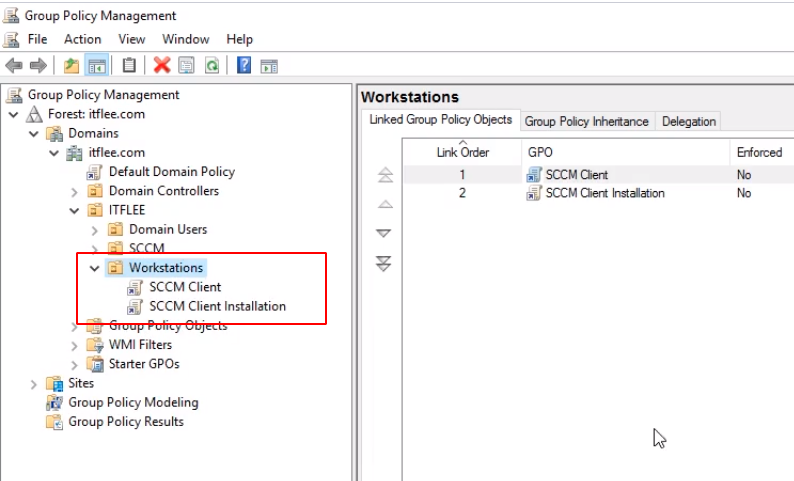Click the Forward arrow toolbar button
This screenshot has height=481, width=794.
coord(38,65)
